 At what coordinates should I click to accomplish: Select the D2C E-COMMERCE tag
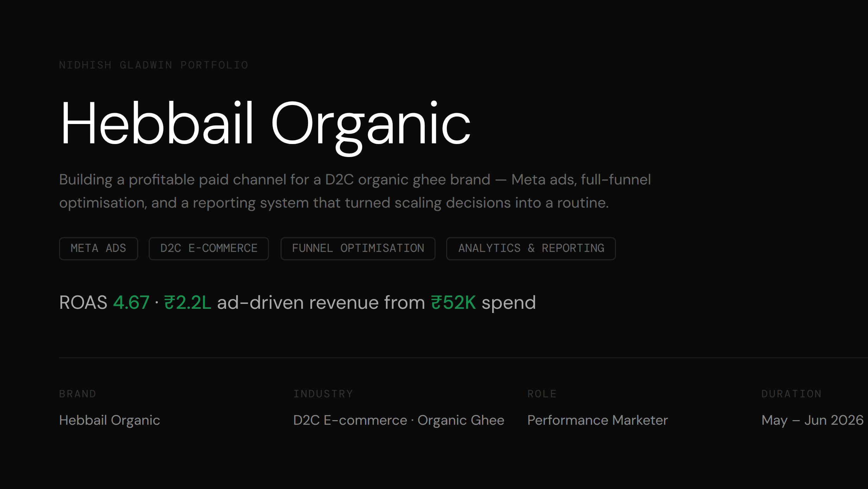coord(209,249)
